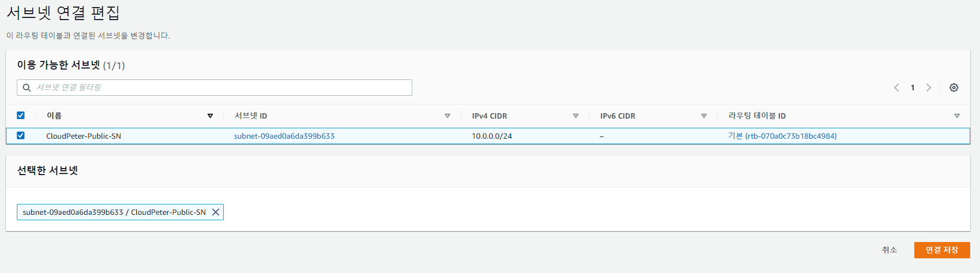Image resolution: width=980 pixels, height=273 pixels.
Task: Open subnet-09aed0a6da399b633 link
Action: point(284,136)
